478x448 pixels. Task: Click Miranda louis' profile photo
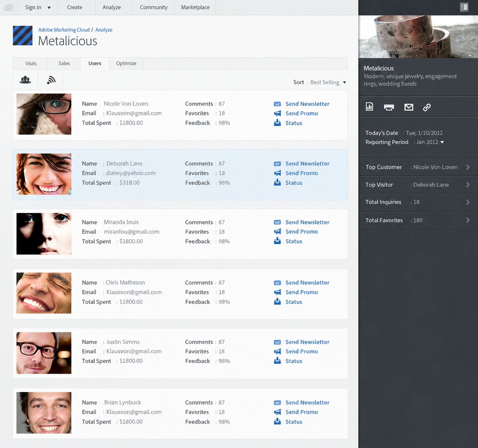(44, 234)
